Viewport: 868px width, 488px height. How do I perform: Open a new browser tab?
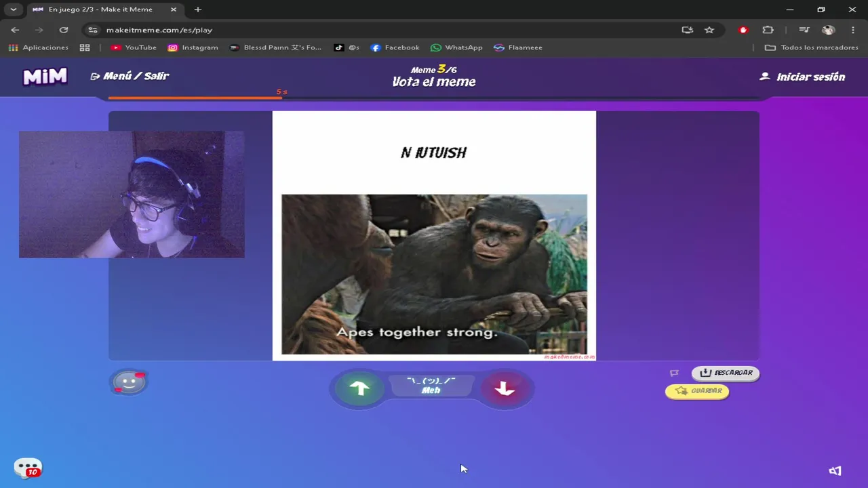(x=197, y=9)
